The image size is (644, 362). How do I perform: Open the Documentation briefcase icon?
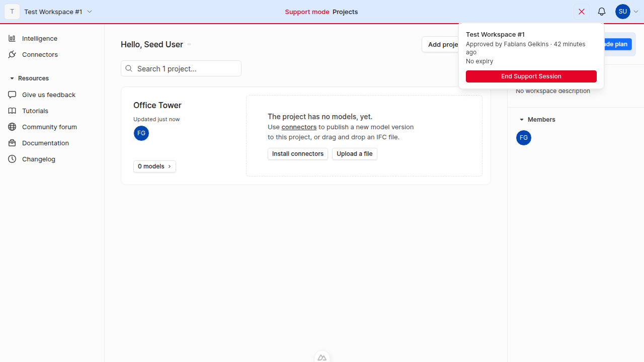click(x=12, y=143)
